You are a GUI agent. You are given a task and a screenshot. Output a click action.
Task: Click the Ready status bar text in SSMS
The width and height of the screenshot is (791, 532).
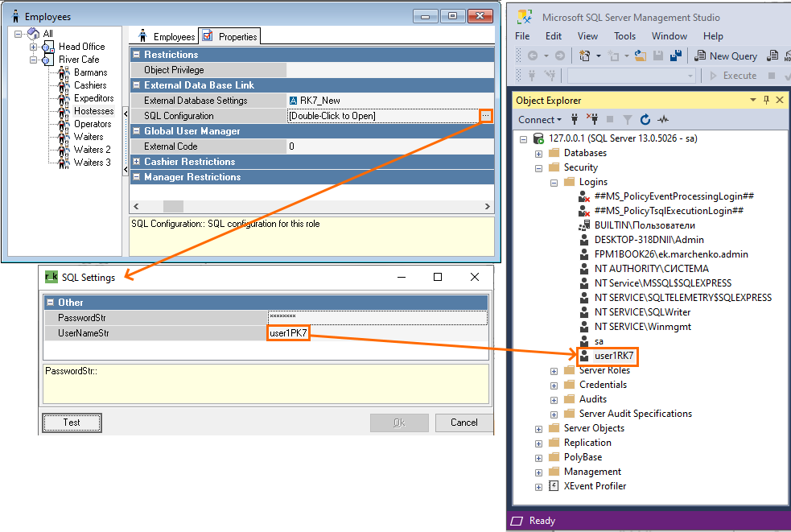tap(542, 521)
